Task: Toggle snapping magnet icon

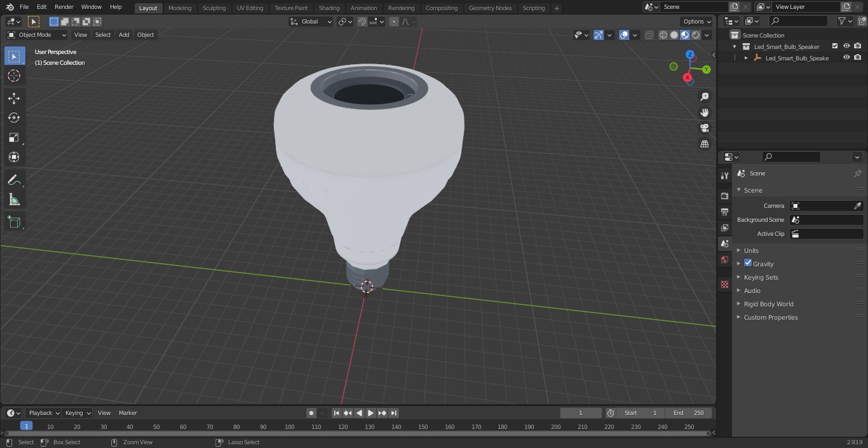Action: tap(362, 22)
